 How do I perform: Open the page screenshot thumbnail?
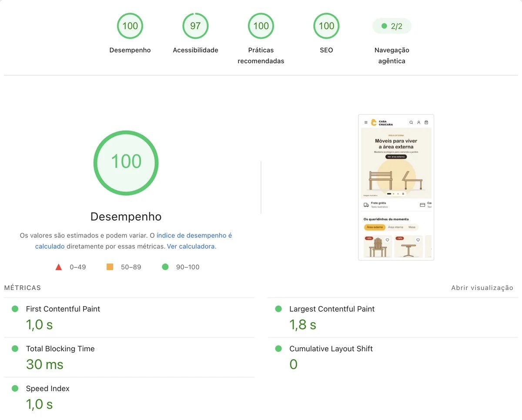coord(396,187)
